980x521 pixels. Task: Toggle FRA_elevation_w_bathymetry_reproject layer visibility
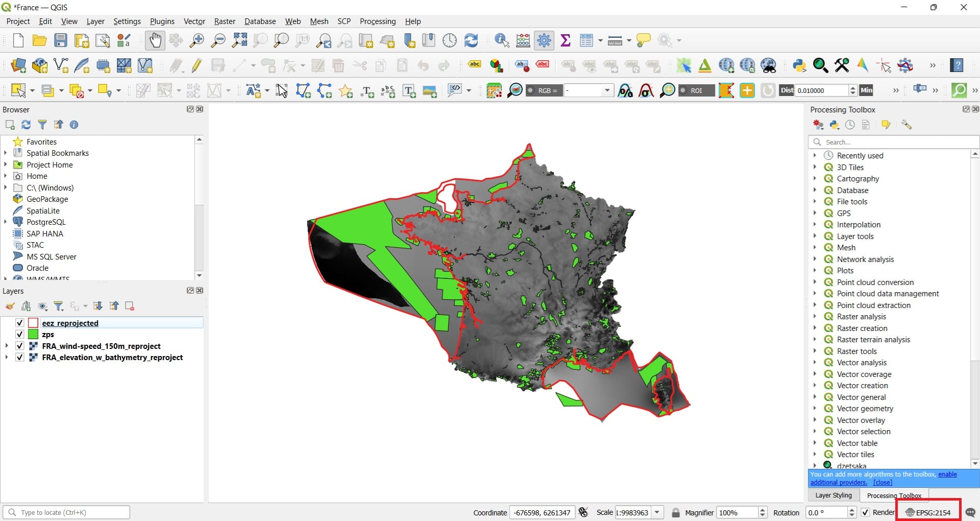[19, 357]
